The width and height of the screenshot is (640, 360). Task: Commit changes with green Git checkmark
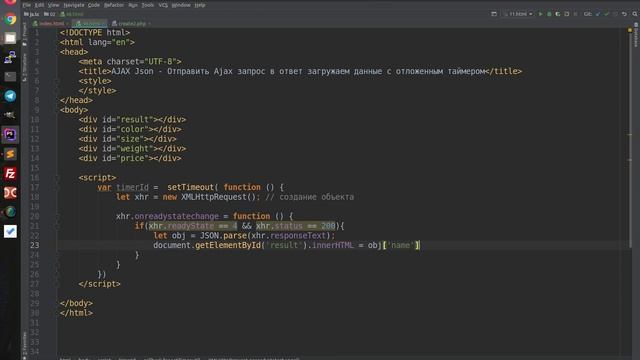click(607, 14)
